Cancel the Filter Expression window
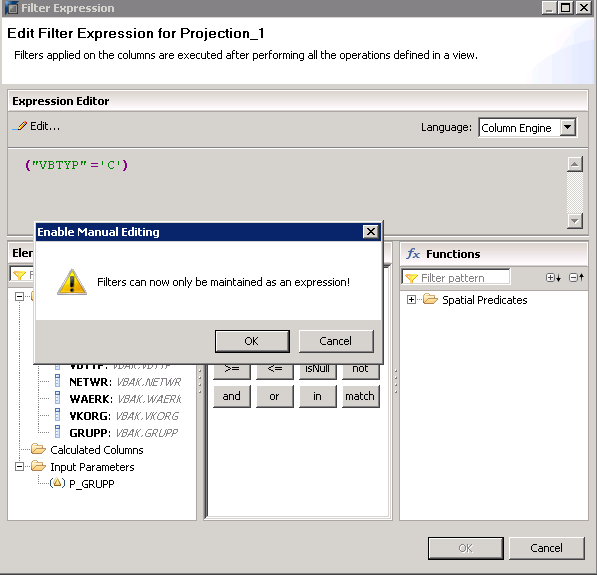This screenshot has width=597, height=575. [x=546, y=548]
